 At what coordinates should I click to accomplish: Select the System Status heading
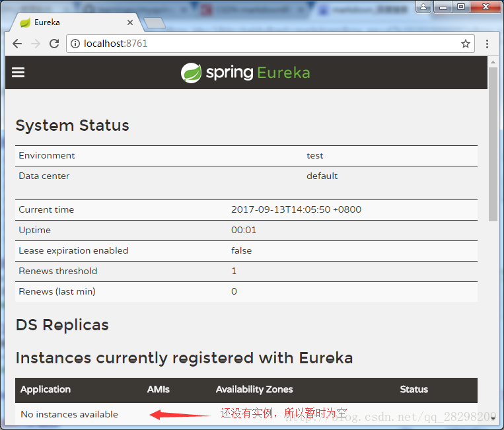coord(72,125)
